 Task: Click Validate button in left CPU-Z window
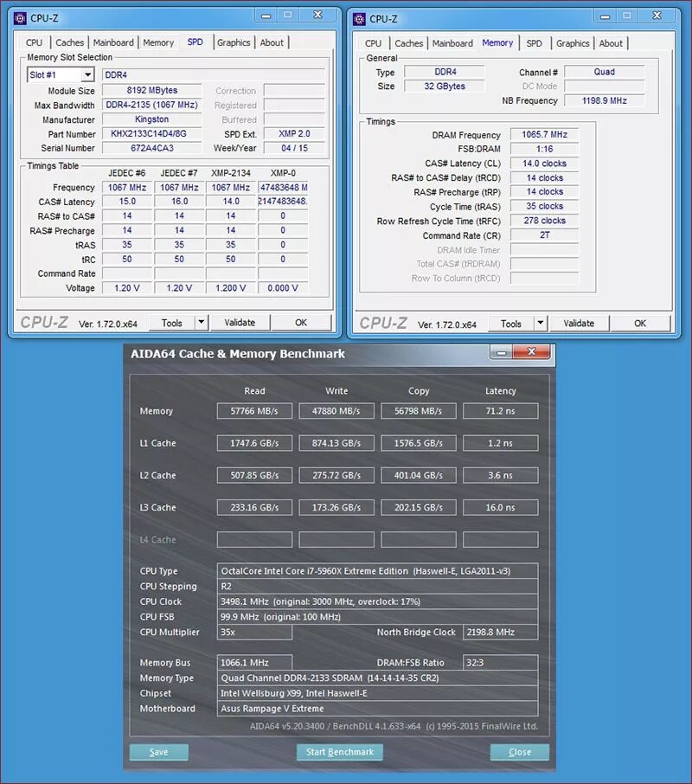[240, 323]
